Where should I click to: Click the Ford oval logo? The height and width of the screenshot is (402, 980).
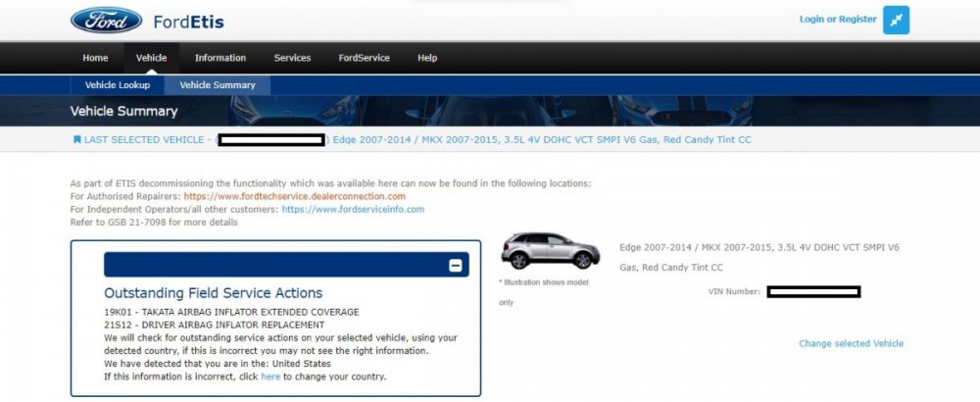[107, 20]
